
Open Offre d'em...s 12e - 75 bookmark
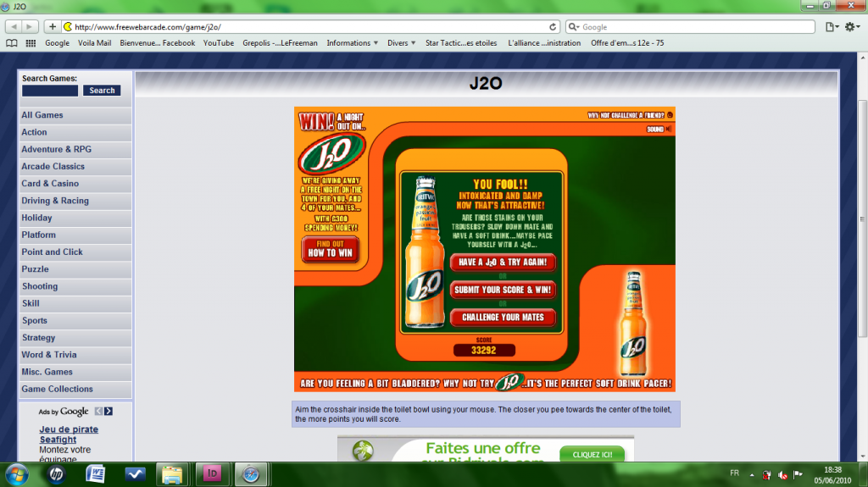(x=627, y=43)
